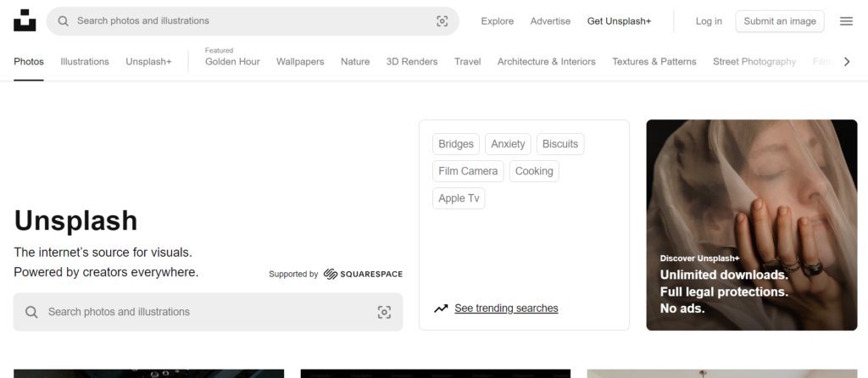Open visual search in top search bar
Image resolution: width=868 pixels, height=378 pixels.
click(x=442, y=21)
